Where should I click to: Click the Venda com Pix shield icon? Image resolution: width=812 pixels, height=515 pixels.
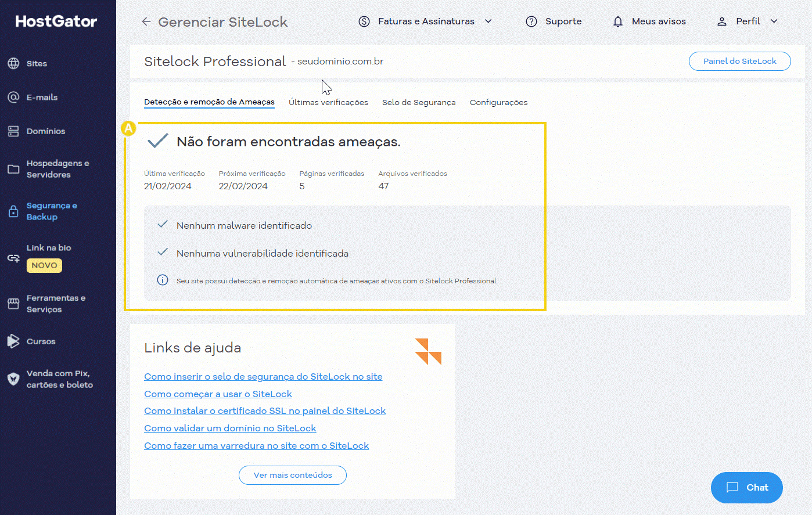(13, 379)
